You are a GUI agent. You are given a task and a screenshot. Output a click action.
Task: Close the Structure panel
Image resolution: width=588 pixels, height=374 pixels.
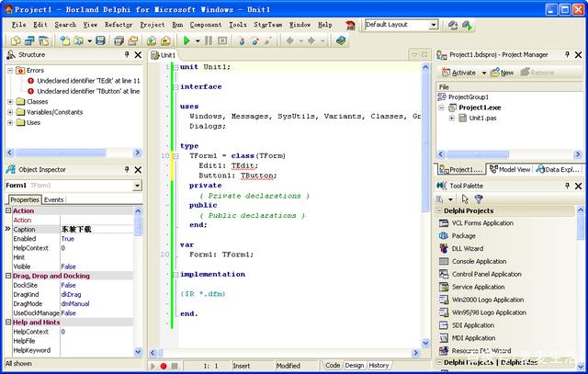click(x=138, y=55)
